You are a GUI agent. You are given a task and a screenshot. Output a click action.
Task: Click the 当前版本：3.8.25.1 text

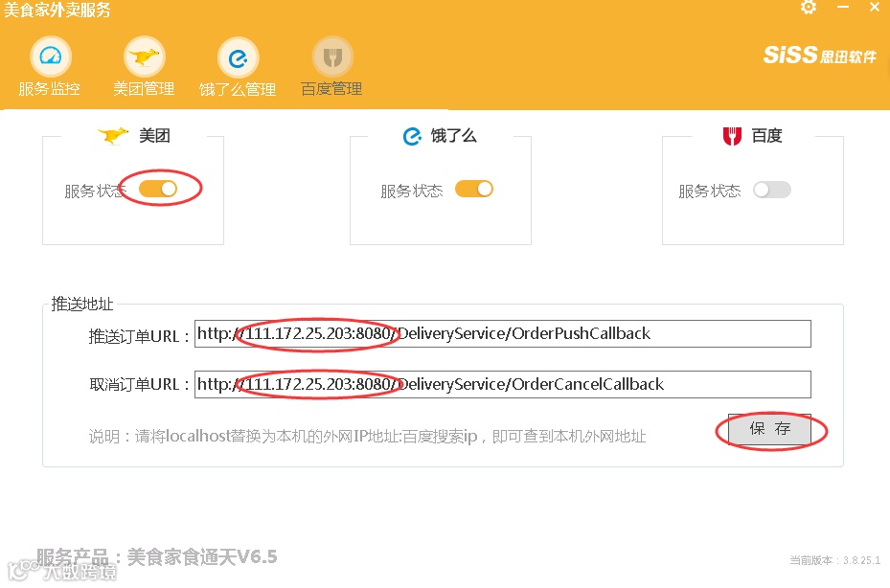[835, 560]
